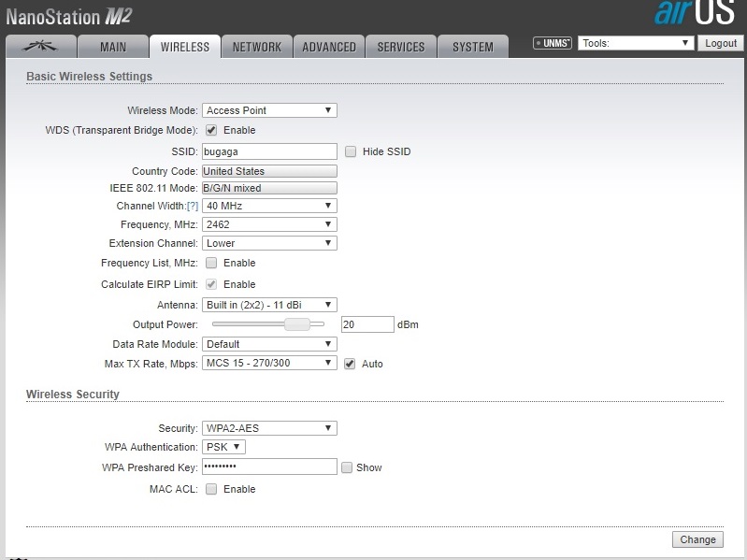Open the ADVANCED tab

tap(329, 46)
